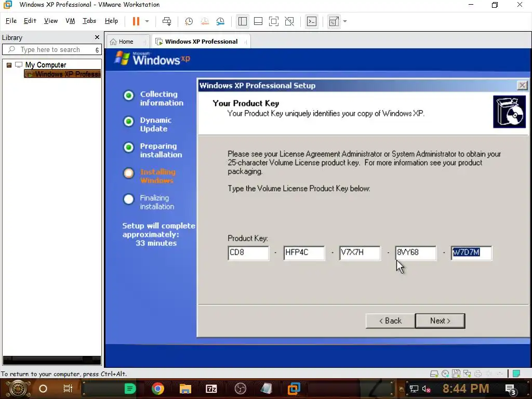The image size is (532, 399).
Task: Close the Library panel
Action: point(97,37)
